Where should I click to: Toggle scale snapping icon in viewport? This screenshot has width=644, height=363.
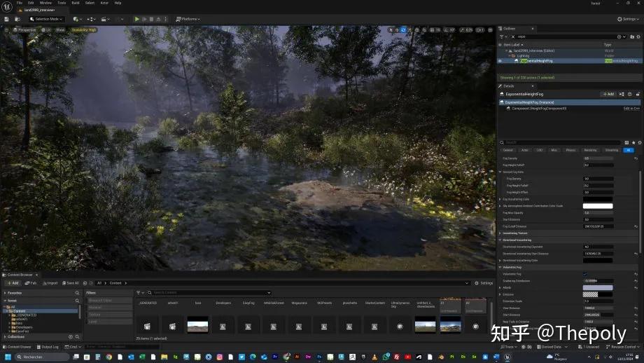[462, 30]
